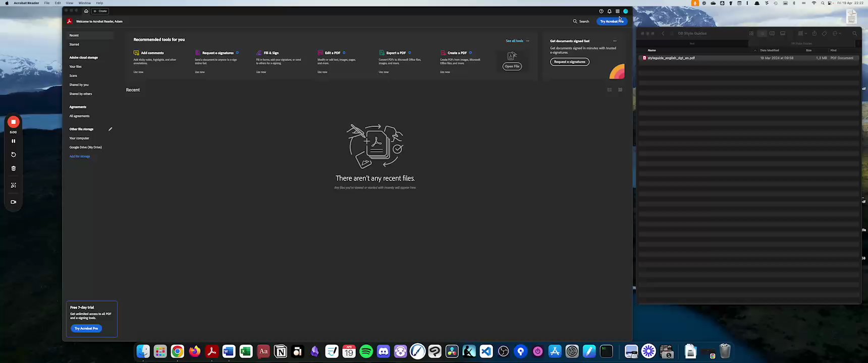Open Finder grouping options dropdown
The image size is (868, 363).
pyautogui.click(x=802, y=33)
